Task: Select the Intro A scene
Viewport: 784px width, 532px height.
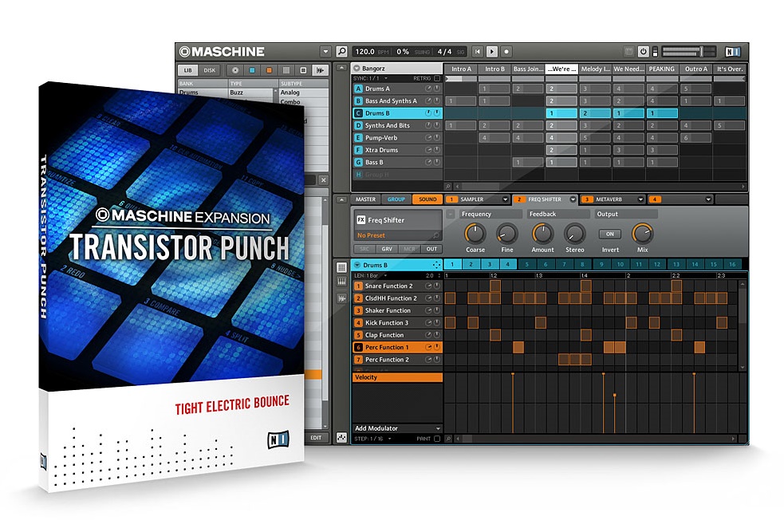Action: coord(461,69)
